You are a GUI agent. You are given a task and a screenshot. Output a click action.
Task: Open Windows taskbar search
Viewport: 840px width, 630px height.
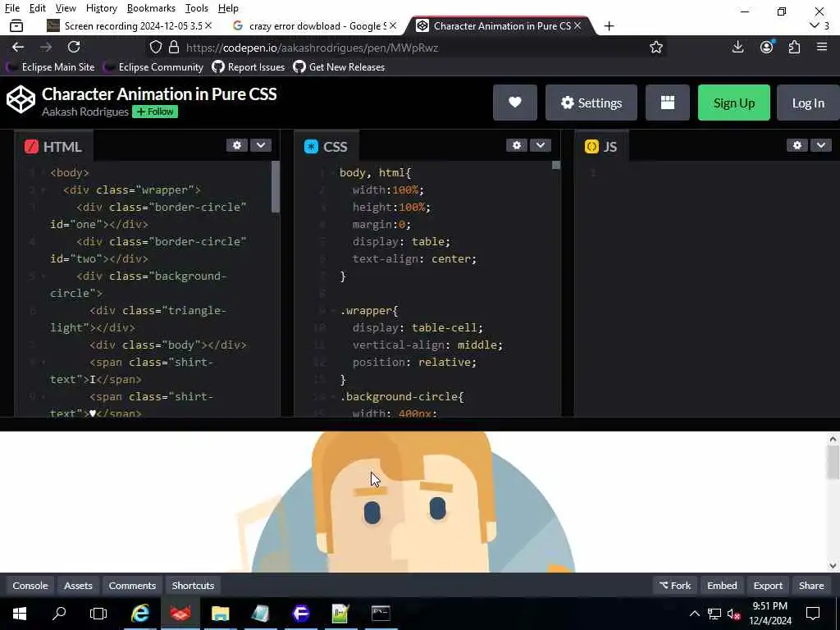click(x=59, y=613)
